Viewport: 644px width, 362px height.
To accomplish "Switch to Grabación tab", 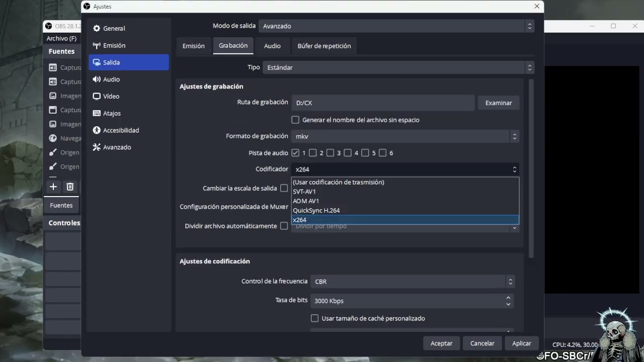I will point(233,45).
